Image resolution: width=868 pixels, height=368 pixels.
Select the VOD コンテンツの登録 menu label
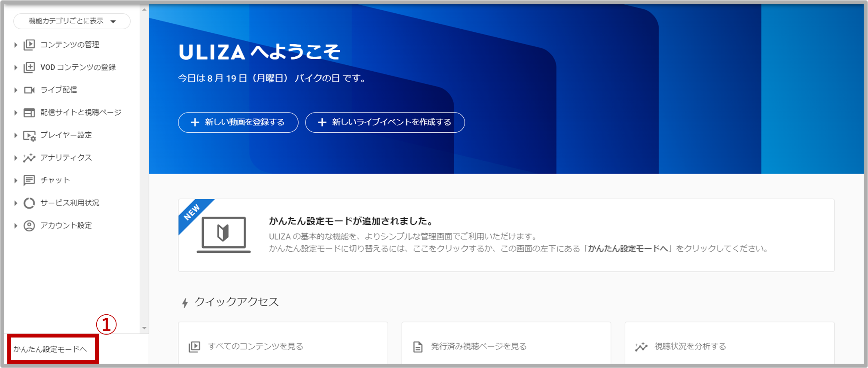click(78, 67)
